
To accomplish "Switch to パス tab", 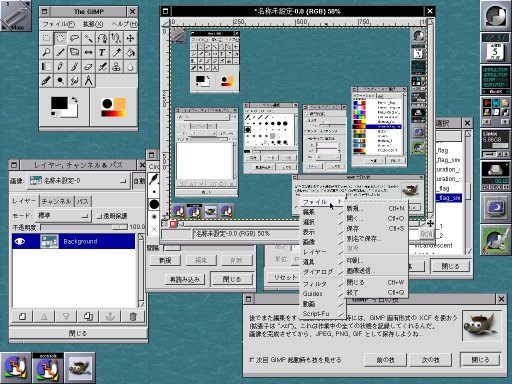I will point(83,201).
